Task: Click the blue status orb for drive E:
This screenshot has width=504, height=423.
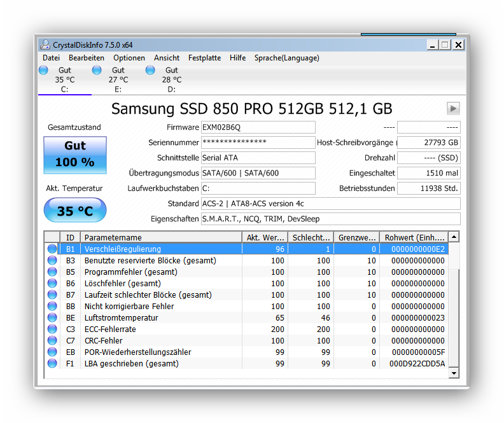Action: (x=97, y=70)
